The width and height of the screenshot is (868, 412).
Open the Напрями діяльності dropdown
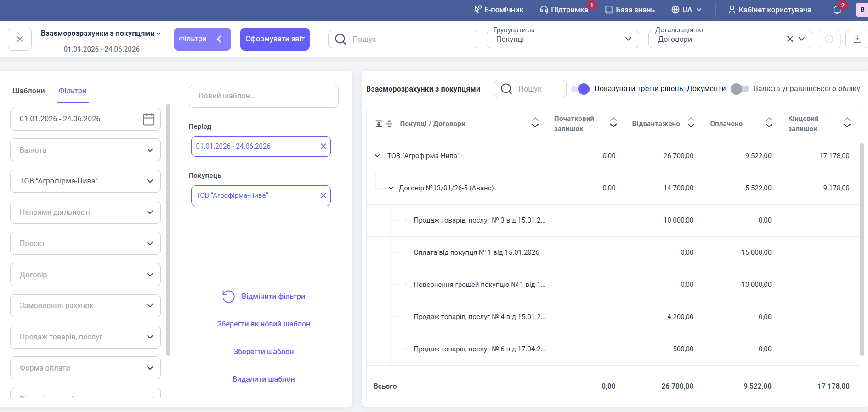pyautogui.click(x=85, y=212)
